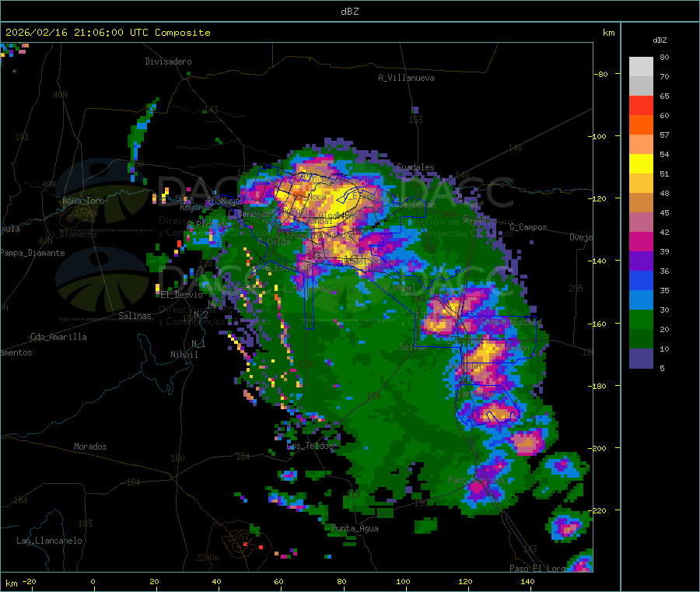Click the 'Lag.Llancanelo' lake label
This screenshot has width=700, height=592.
pos(49,541)
